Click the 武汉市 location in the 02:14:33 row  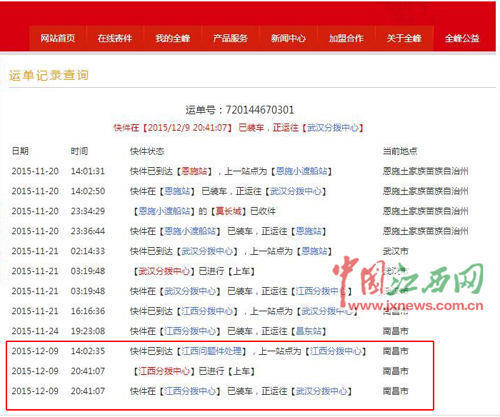click(x=395, y=251)
